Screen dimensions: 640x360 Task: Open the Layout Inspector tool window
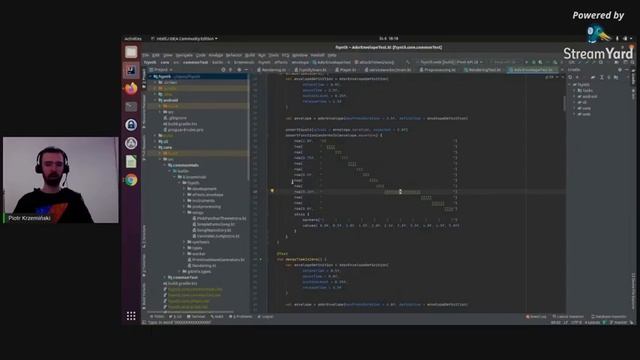(x=568, y=316)
